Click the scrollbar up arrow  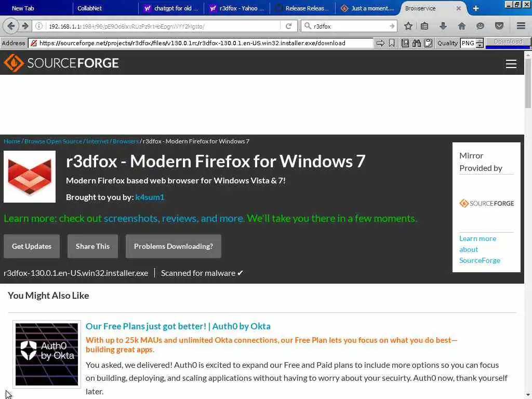(528, 55)
